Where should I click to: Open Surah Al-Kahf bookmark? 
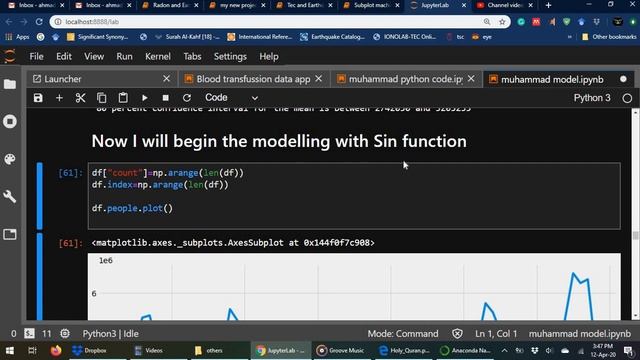[x=187, y=37]
